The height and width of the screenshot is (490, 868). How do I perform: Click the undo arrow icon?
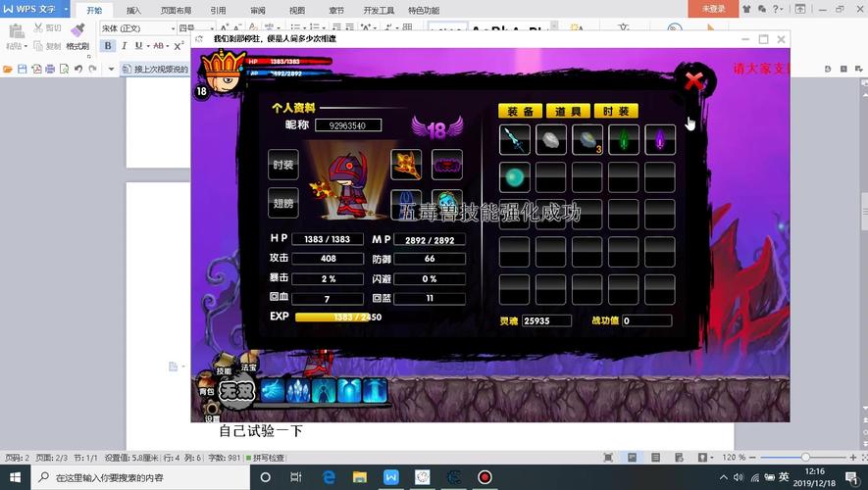[x=78, y=70]
